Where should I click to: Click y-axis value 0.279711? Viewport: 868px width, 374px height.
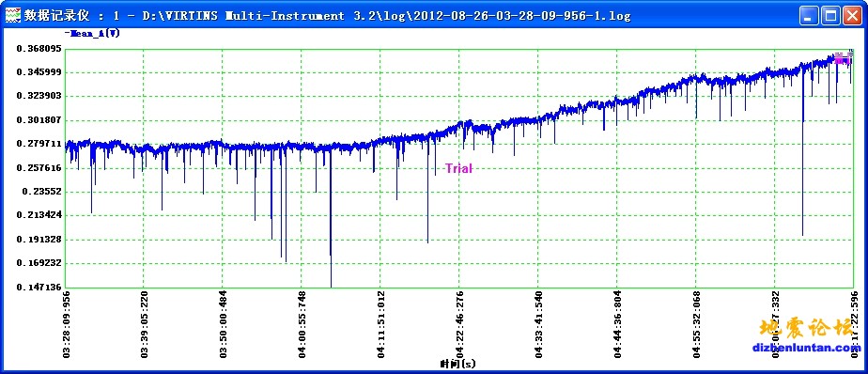pos(39,144)
